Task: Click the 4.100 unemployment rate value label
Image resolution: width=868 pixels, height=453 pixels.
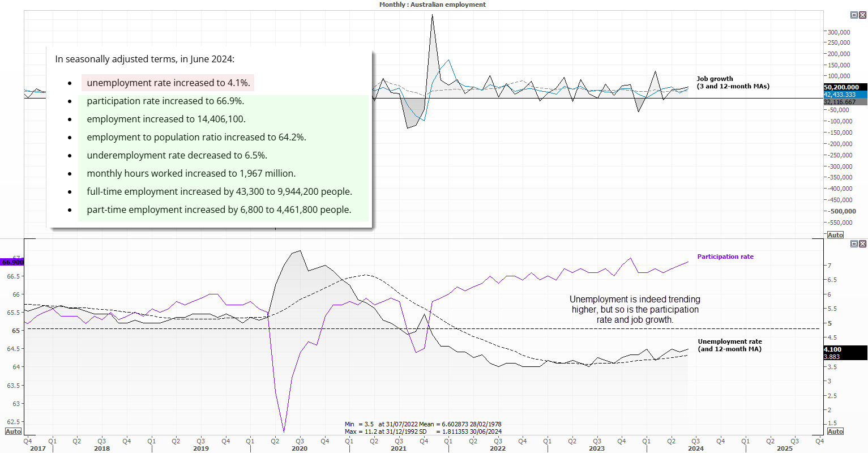Action: click(845, 349)
